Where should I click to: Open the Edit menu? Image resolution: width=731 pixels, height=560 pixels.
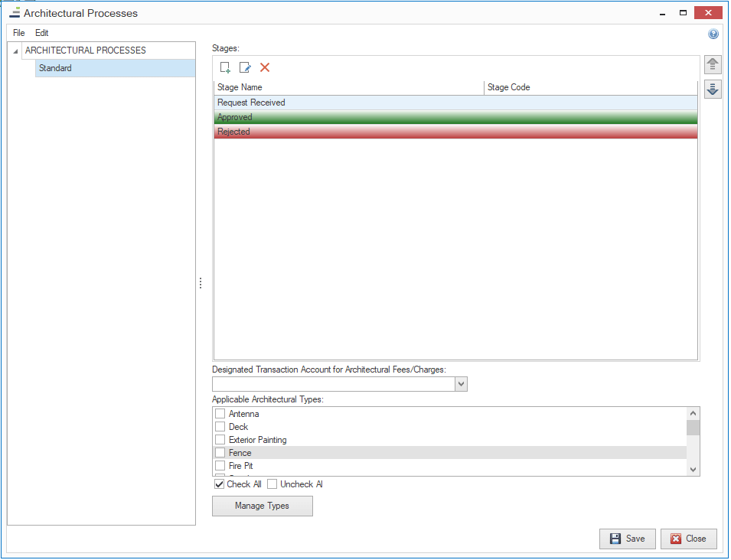click(x=41, y=33)
